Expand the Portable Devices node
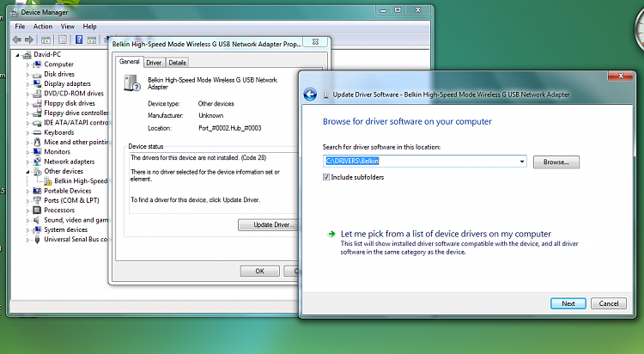Viewport: 644px width, 354px height. [x=28, y=192]
